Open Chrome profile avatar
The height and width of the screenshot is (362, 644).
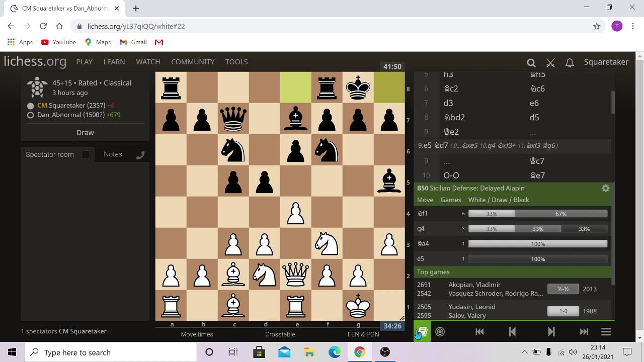coord(617,26)
